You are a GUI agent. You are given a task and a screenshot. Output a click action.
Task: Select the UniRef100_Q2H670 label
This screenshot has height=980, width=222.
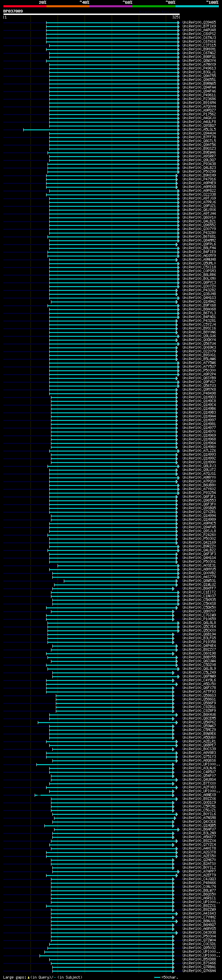[x=199, y=860]
